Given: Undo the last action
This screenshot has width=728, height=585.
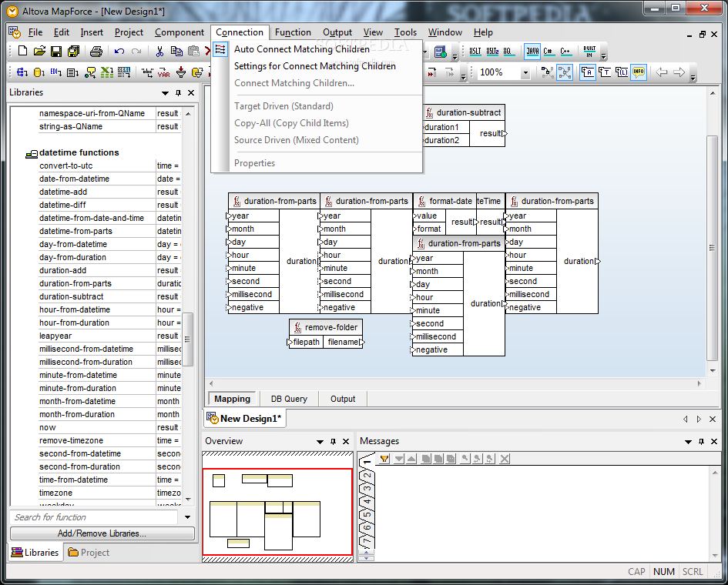Looking at the screenshot, I should pos(119,51).
